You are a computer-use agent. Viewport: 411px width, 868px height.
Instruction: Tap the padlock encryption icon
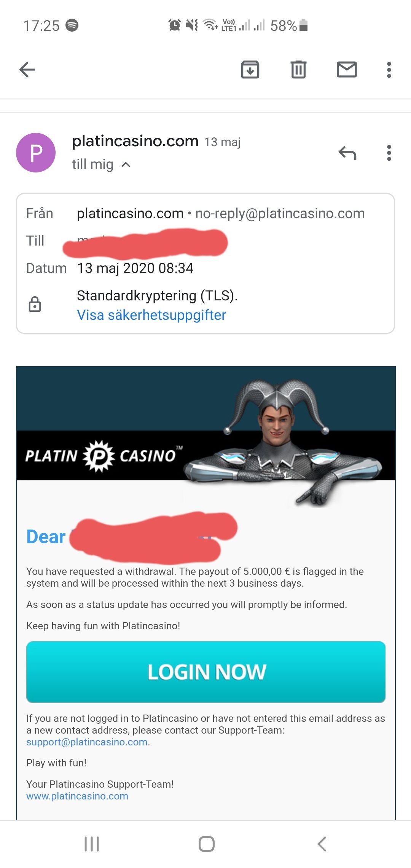(35, 304)
